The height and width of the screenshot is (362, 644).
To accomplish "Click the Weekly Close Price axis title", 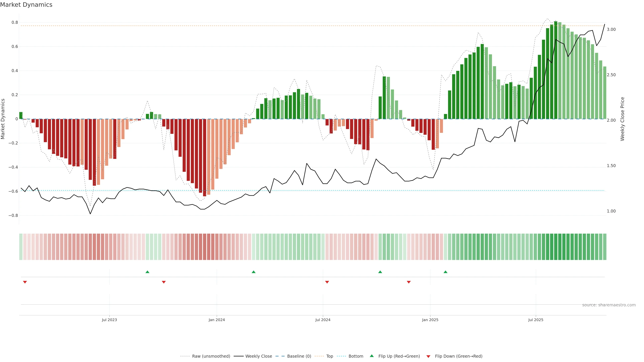I will (x=622, y=119).
